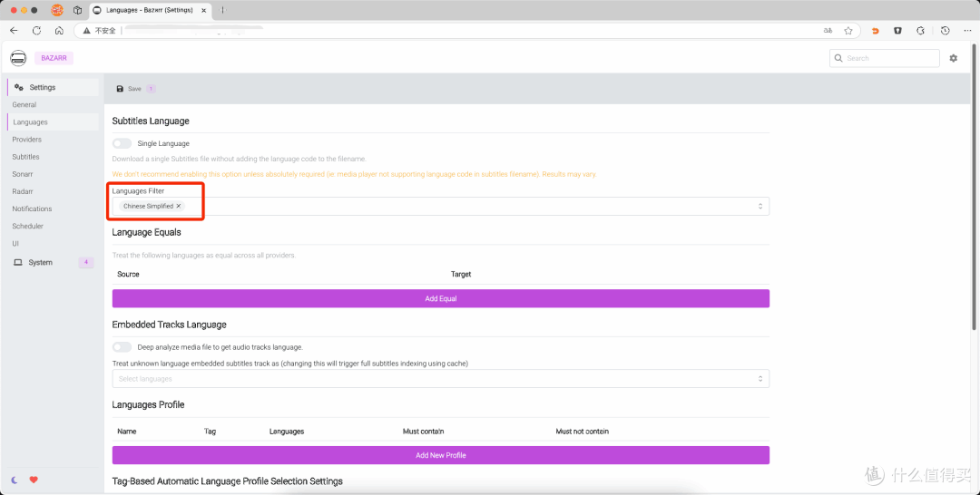
Task: Click the not-secure warning icon
Action: point(86,31)
